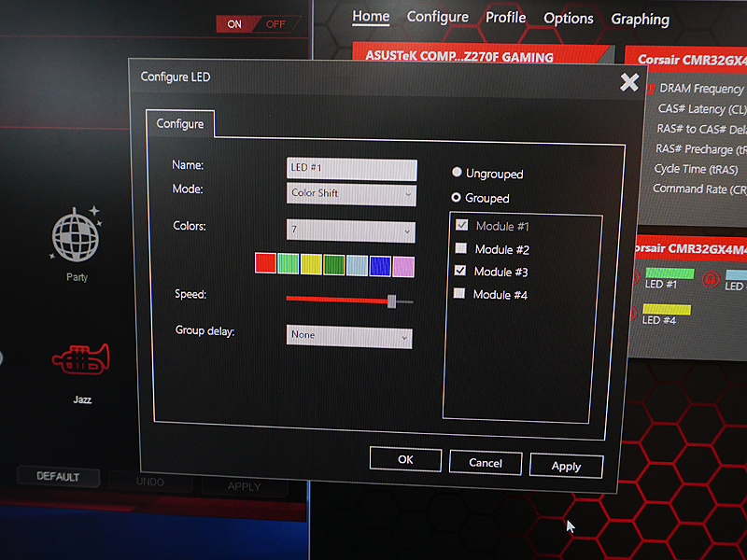Click the left panel APPLY button
This screenshot has height=560, width=747.
[x=244, y=486]
